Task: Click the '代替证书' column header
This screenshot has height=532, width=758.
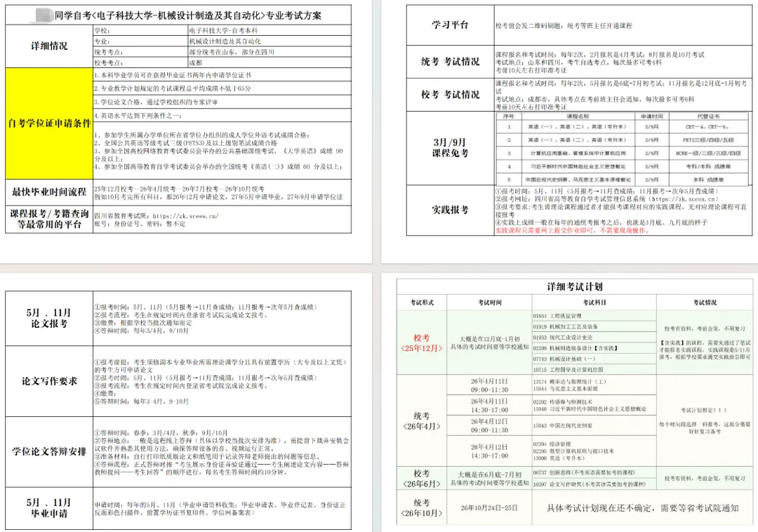Action: coord(708,117)
